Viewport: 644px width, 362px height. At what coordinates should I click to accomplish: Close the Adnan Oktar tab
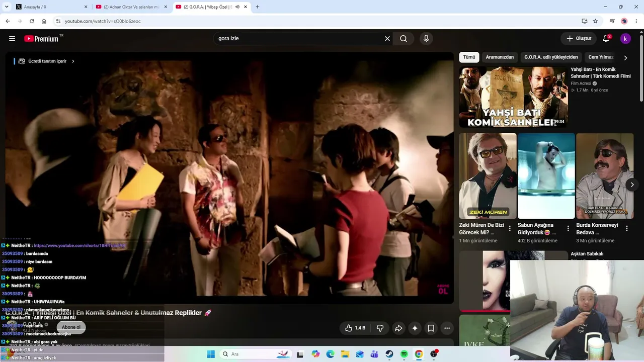[x=166, y=7]
